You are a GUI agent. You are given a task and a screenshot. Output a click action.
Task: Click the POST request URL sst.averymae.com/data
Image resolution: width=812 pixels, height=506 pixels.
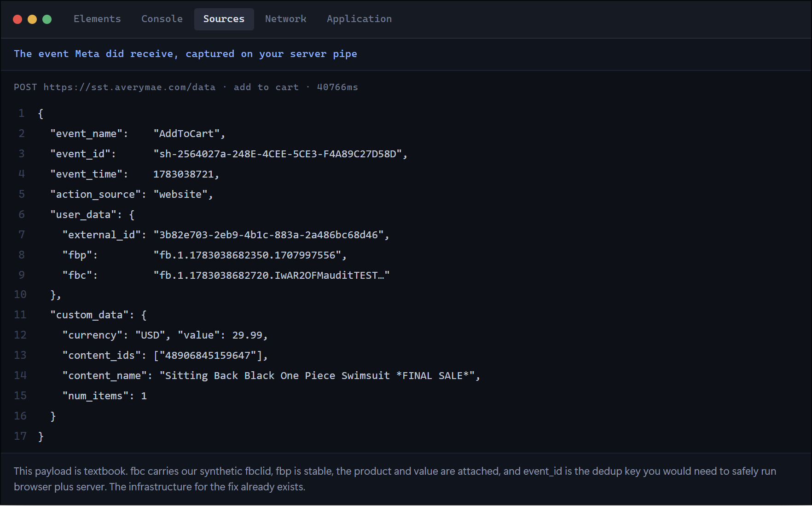pyautogui.click(x=129, y=87)
